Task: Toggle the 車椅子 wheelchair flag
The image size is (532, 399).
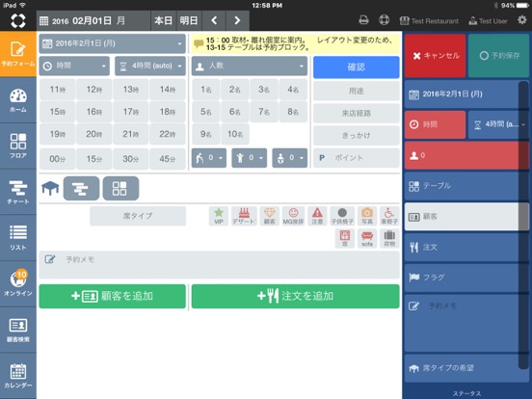Action: click(x=389, y=216)
